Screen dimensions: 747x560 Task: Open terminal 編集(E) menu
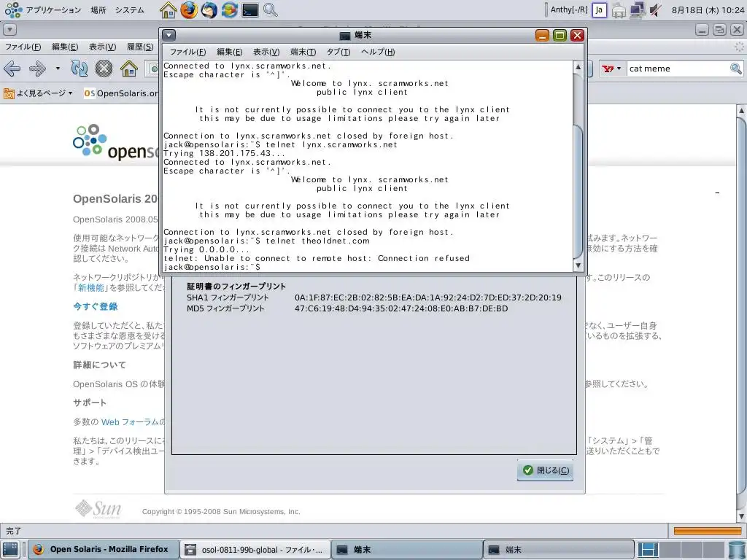click(x=229, y=52)
